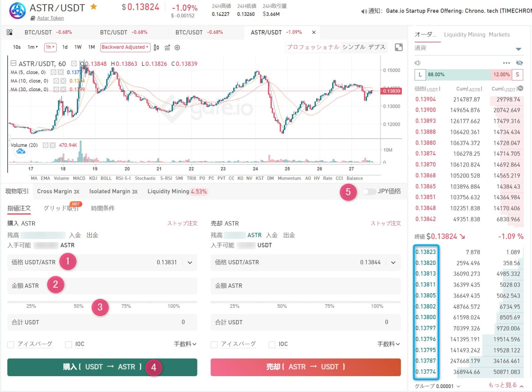Open candlestick chart style icon
Viewport: 532px width, 392px height.
156,48
